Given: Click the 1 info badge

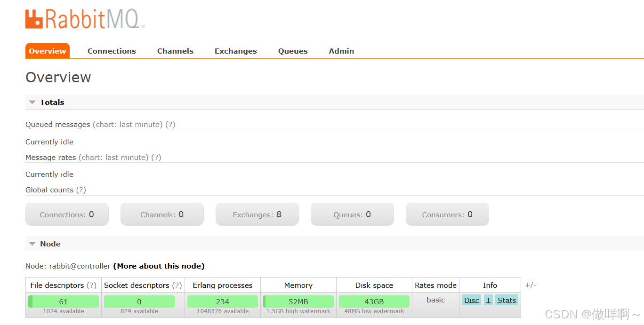Looking at the screenshot, I should coord(488,300).
